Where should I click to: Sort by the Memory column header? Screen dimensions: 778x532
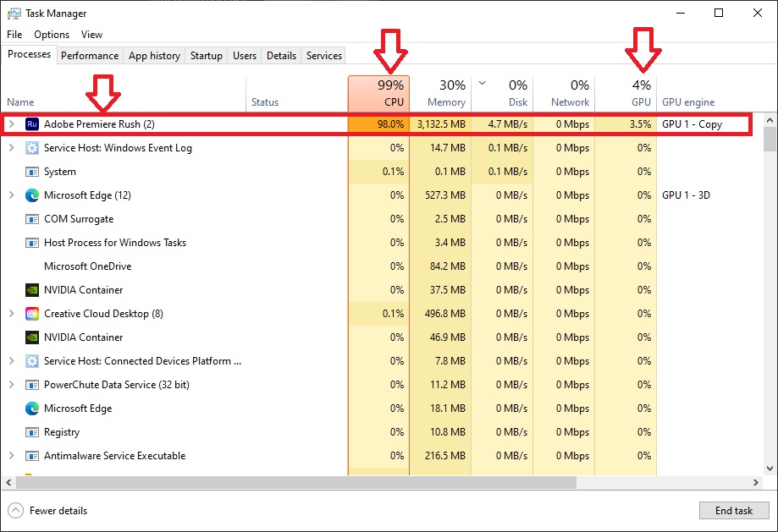tap(440, 94)
